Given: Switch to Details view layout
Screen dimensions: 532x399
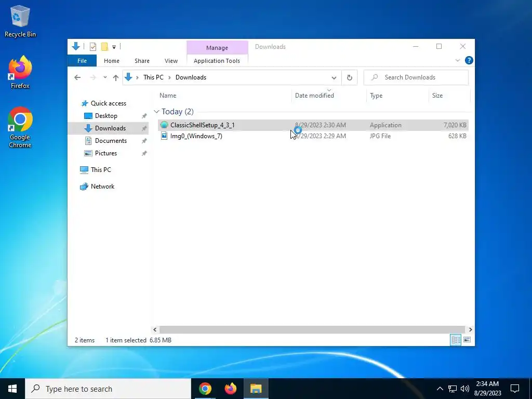Looking at the screenshot, I should coord(456,340).
